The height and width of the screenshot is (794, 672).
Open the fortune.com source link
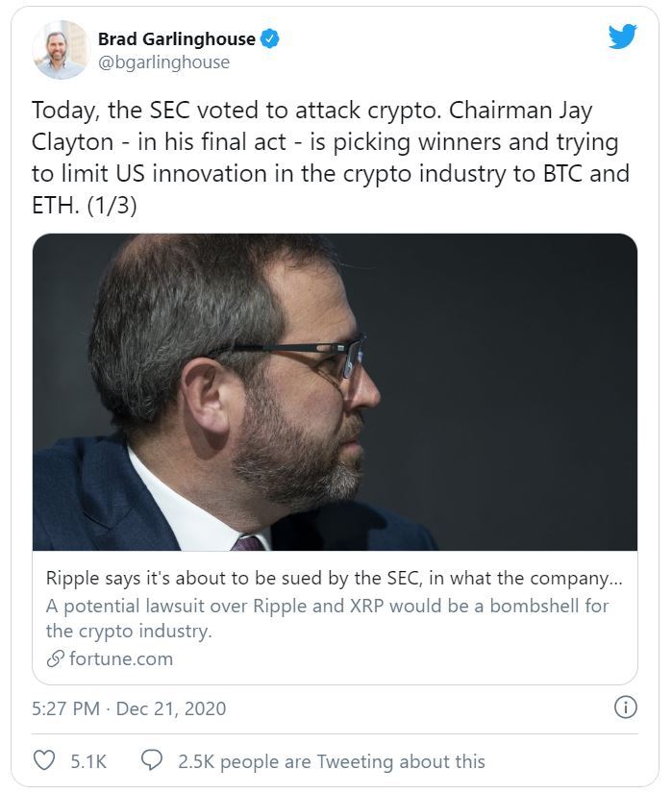[x=121, y=658]
